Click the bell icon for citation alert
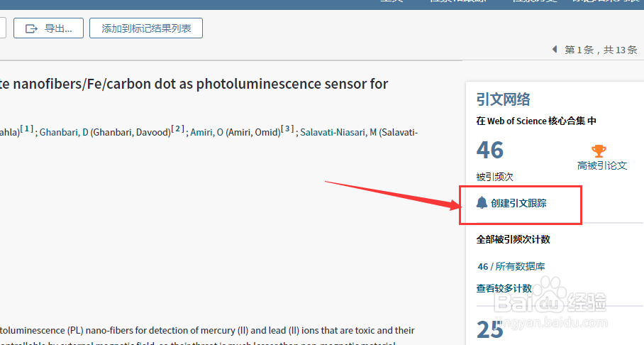644x345 pixels. [482, 203]
